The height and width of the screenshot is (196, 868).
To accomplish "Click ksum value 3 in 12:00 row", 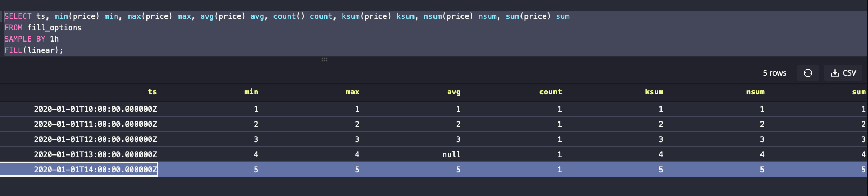I will (660, 139).
